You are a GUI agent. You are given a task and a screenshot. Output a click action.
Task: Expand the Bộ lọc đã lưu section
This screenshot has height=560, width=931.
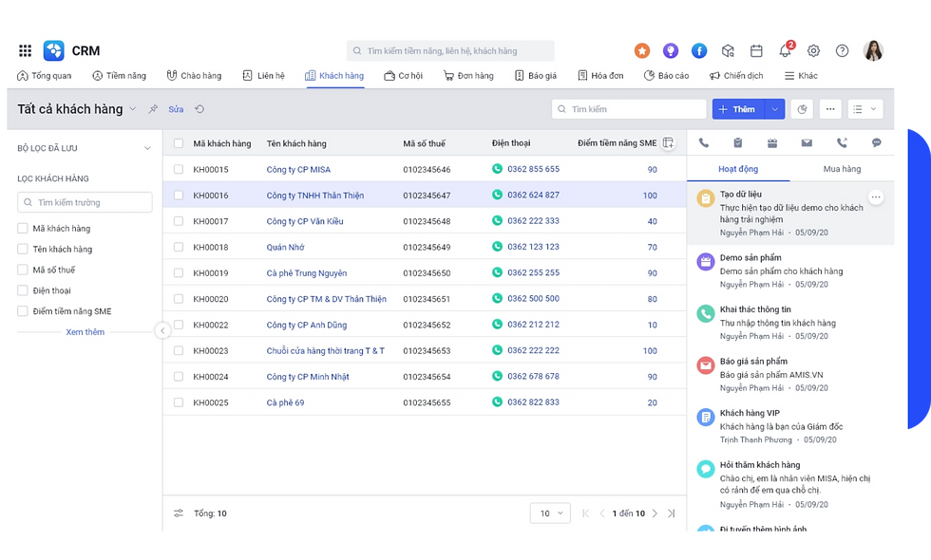pyautogui.click(x=147, y=148)
